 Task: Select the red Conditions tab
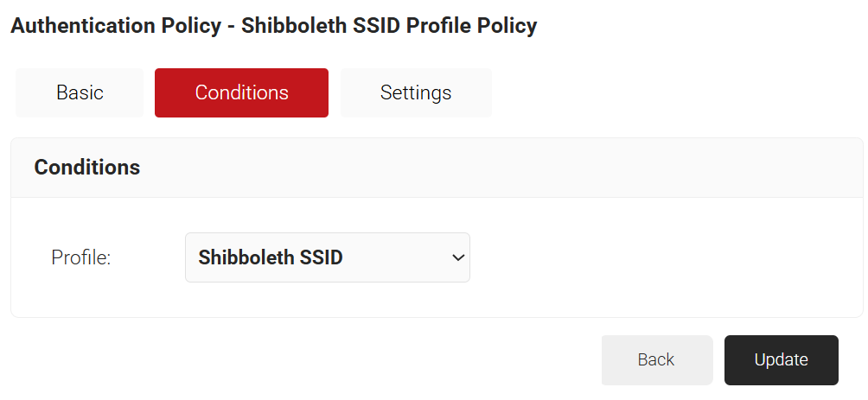pos(241,92)
